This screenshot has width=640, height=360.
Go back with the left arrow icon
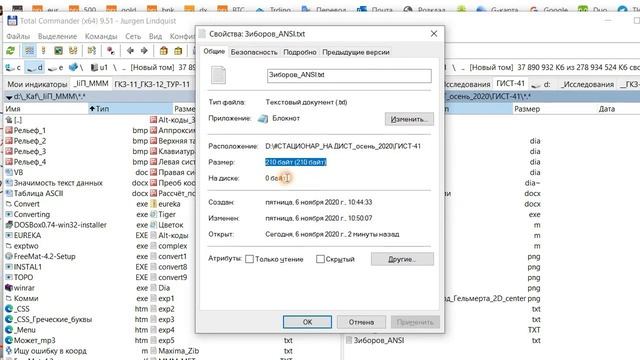pos(130,51)
